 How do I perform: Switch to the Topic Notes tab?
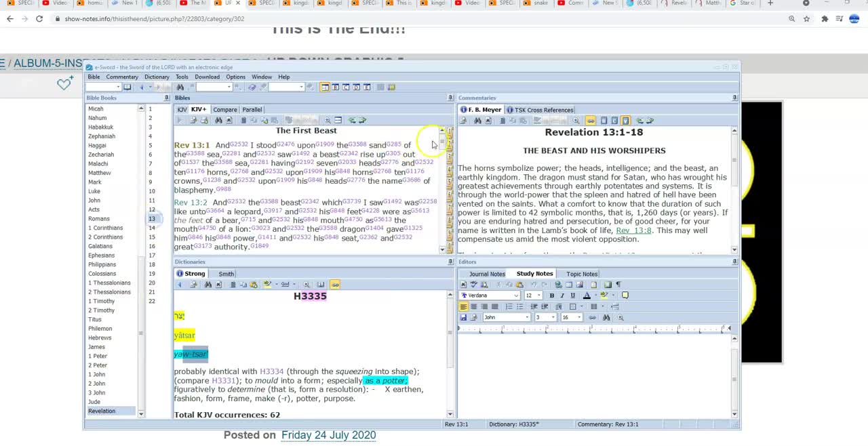click(x=582, y=274)
